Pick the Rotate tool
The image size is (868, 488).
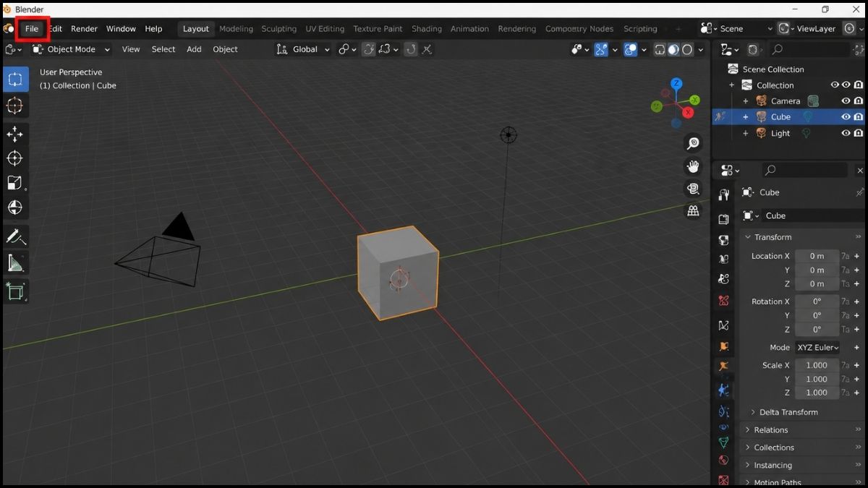[15, 158]
